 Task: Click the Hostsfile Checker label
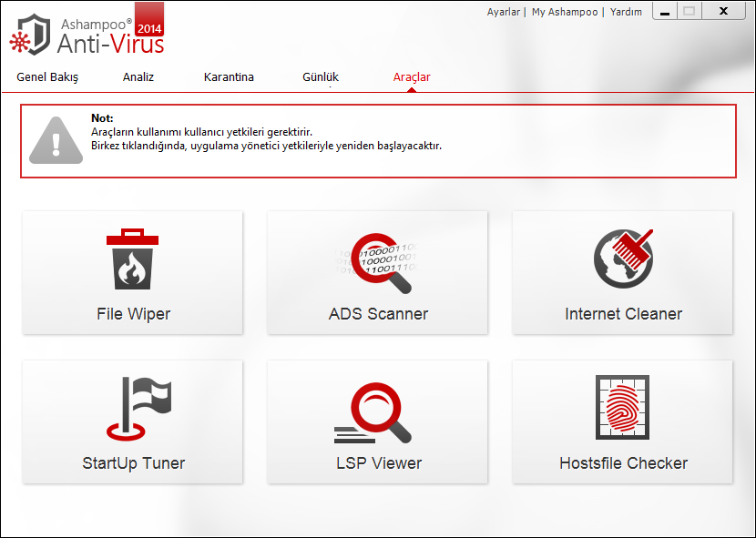[x=623, y=463]
